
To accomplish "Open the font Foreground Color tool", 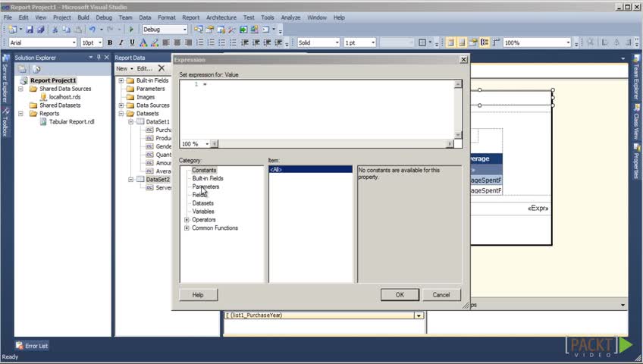I will click(x=143, y=42).
